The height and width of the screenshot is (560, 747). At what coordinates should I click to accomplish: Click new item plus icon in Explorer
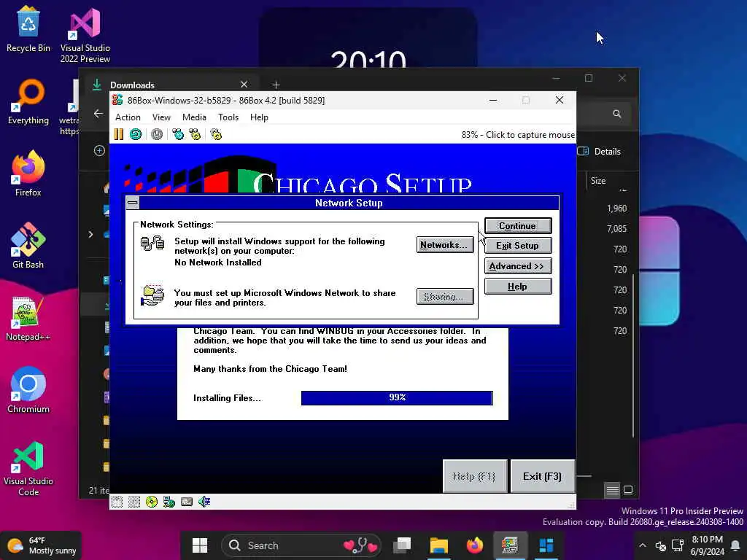coord(99,151)
